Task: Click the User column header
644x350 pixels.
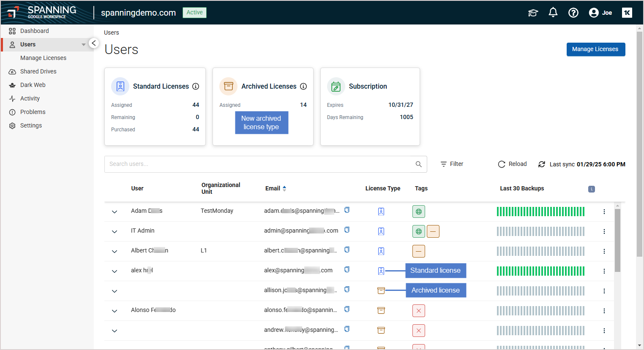Action: tap(137, 188)
